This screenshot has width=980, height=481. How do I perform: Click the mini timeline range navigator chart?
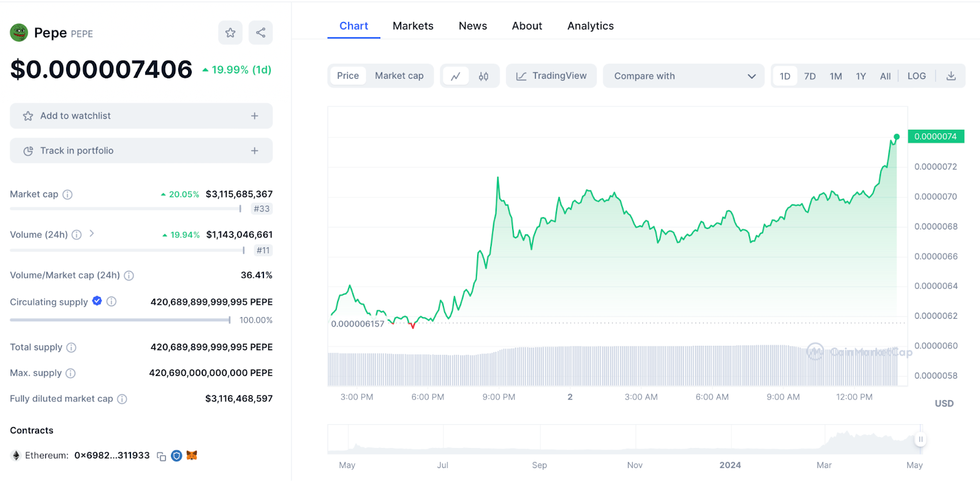(x=625, y=439)
